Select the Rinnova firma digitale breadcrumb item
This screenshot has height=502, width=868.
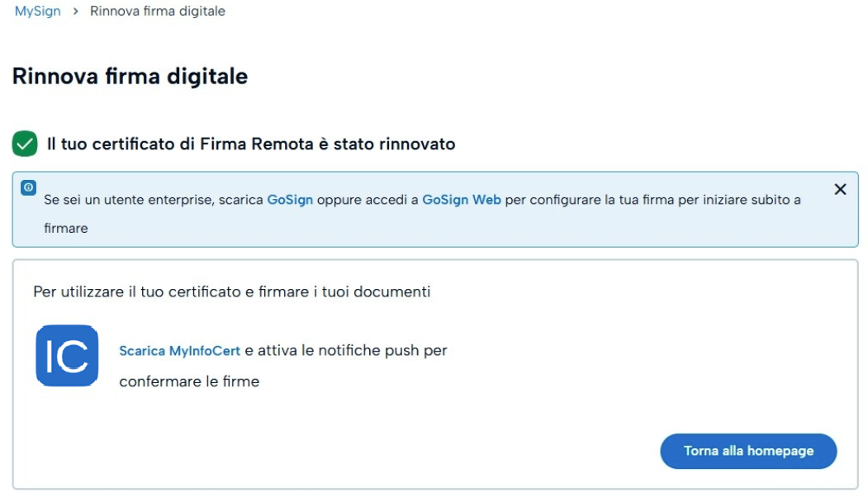158,11
